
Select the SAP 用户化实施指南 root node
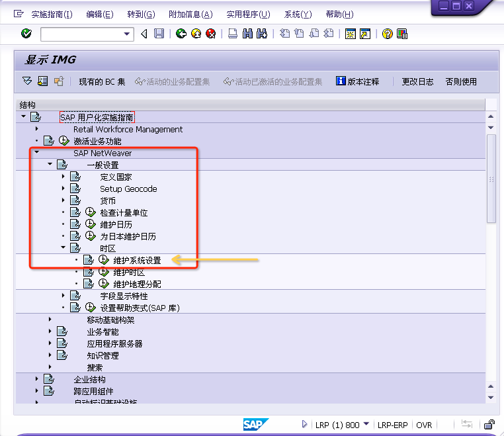click(97, 117)
